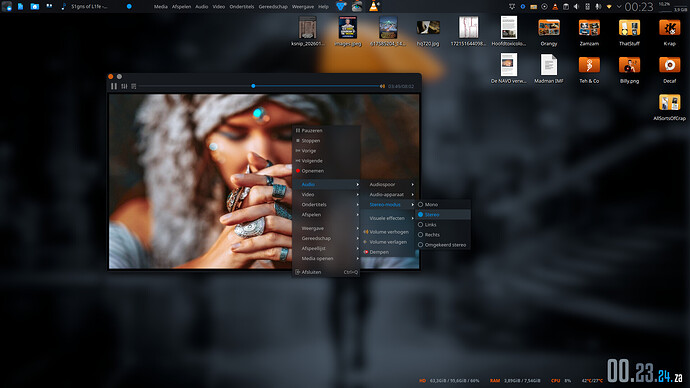Image resolution: width=690 pixels, height=388 pixels.
Task: Expand the Stereo-modus submenu
Action: 388,205
